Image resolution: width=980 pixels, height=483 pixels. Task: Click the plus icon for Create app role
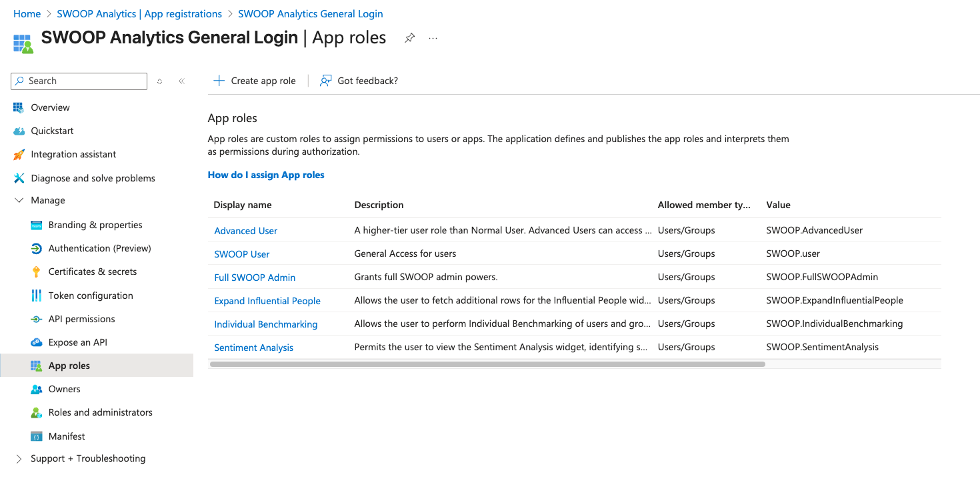tap(219, 81)
